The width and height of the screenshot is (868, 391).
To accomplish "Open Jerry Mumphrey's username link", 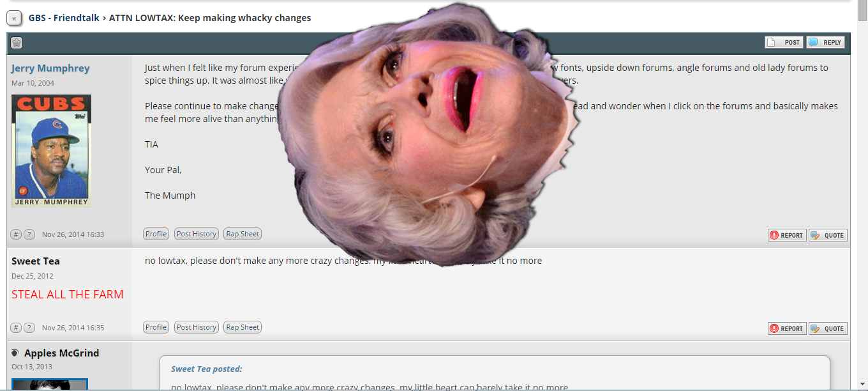I will 50,68.
